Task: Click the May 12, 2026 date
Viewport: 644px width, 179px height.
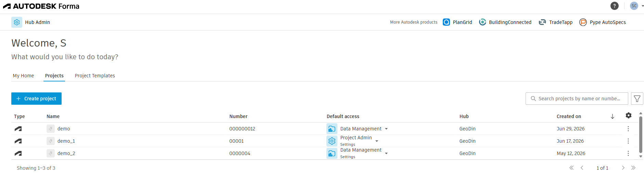Action: pyautogui.click(x=571, y=153)
